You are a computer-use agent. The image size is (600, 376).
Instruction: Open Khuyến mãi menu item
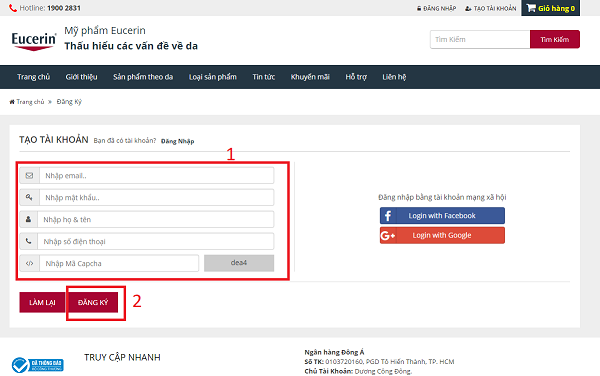(310, 77)
